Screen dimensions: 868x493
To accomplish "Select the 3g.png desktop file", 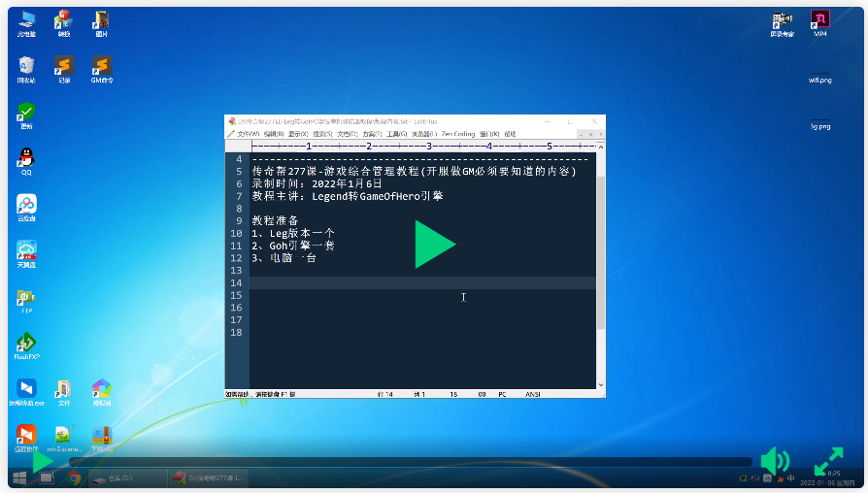I will 819,124.
